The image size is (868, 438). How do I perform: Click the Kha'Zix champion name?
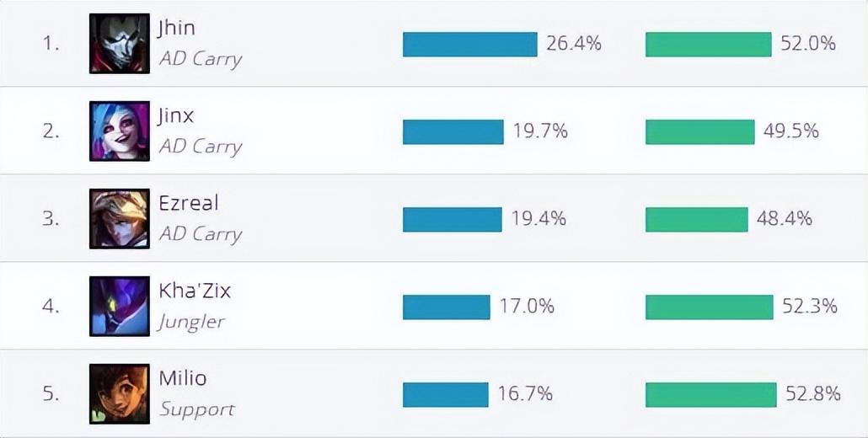point(195,291)
